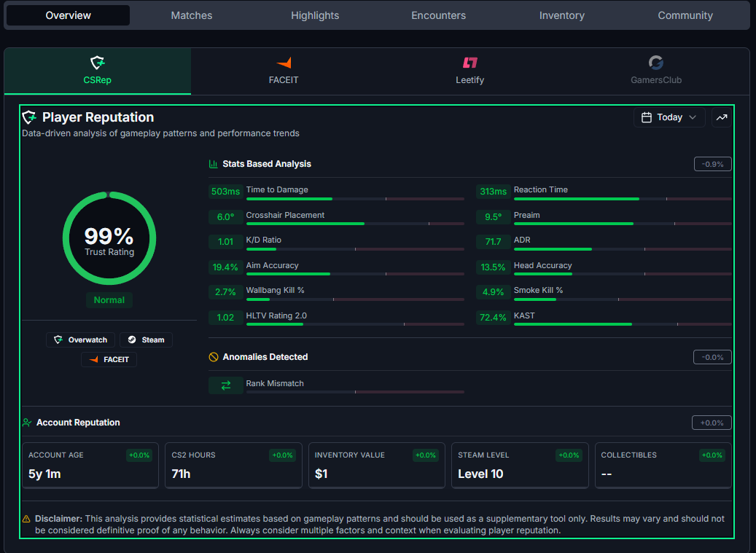Click the Time to Damage progress bar
The height and width of the screenshot is (553, 756).
tap(355, 198)
